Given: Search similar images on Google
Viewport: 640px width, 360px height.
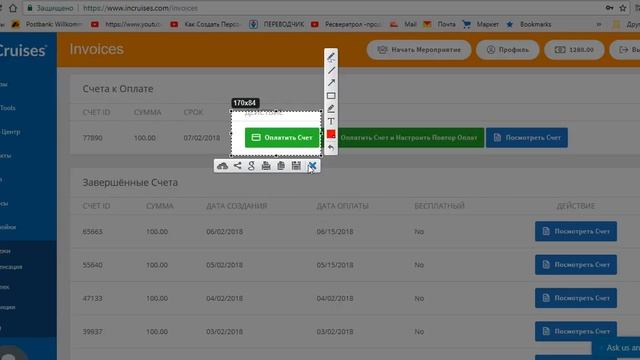Looking at the screenshot, I should 251,166.
